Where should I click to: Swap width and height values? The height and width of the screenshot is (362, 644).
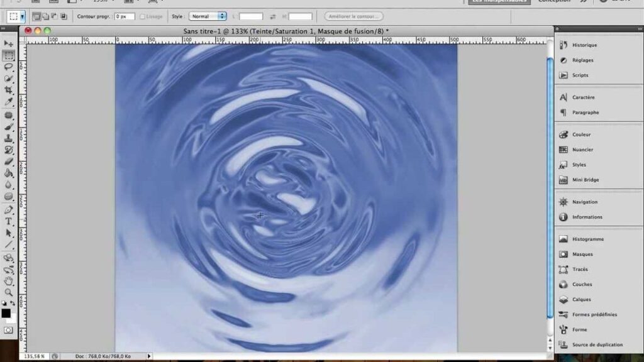[273, 16]
